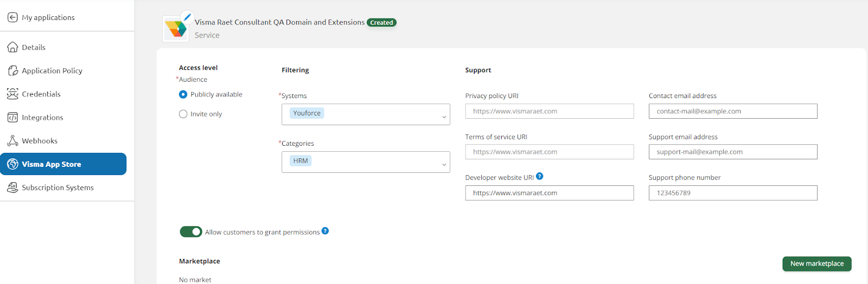Viewport: 868px width, 284px height.
Task: Click the pencil edit icon on app logo
Action: pos(187,17)
